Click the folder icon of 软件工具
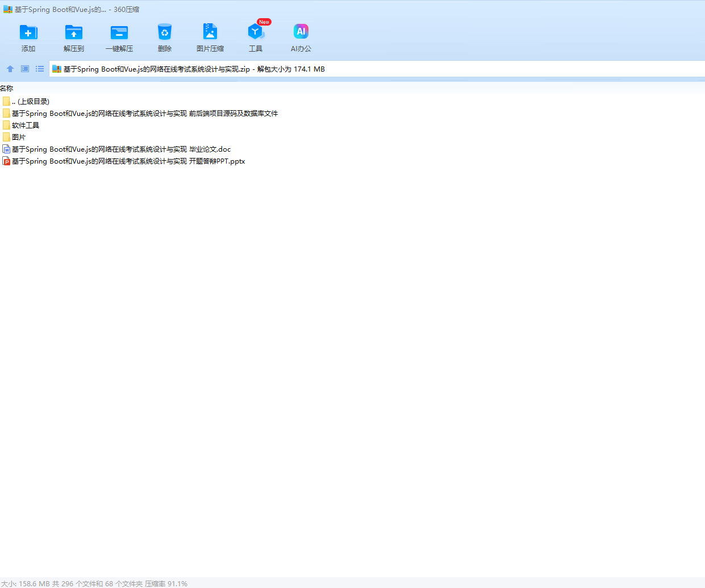Viewport: 705px width, 588px height. click(6, 125)
